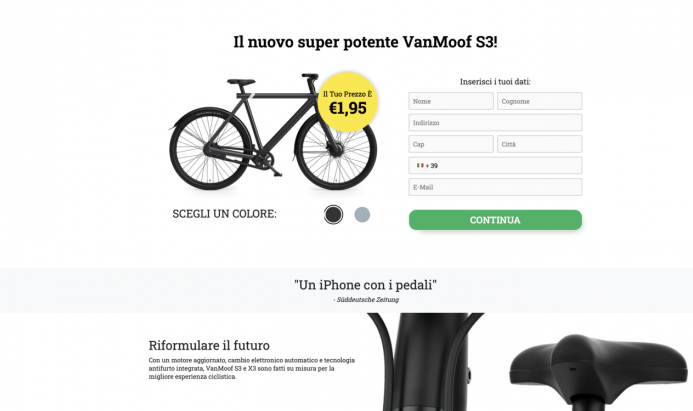Screen dimensions: 693x411
Task: Click the Italian flag country code icon
Action: tap(420, 165)
